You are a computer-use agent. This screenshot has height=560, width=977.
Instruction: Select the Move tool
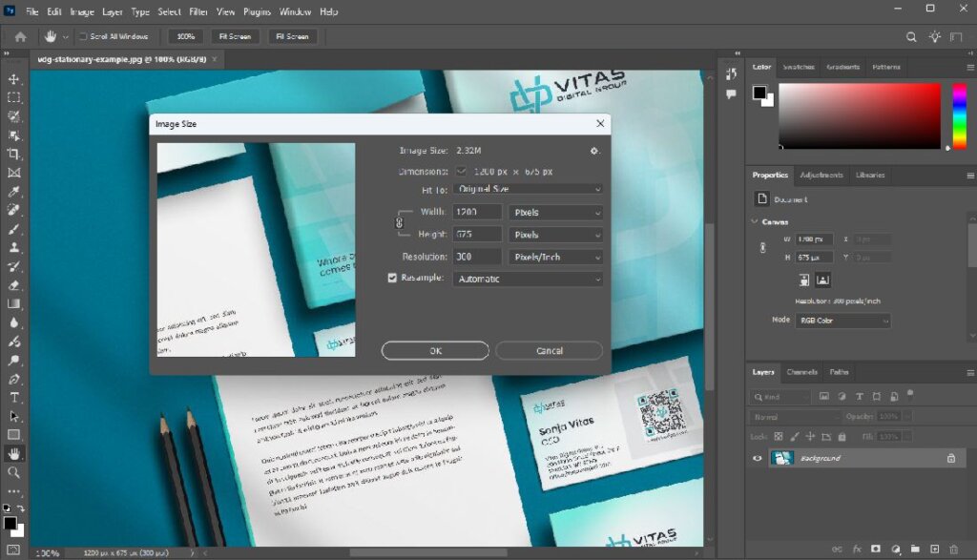(13, 79)
